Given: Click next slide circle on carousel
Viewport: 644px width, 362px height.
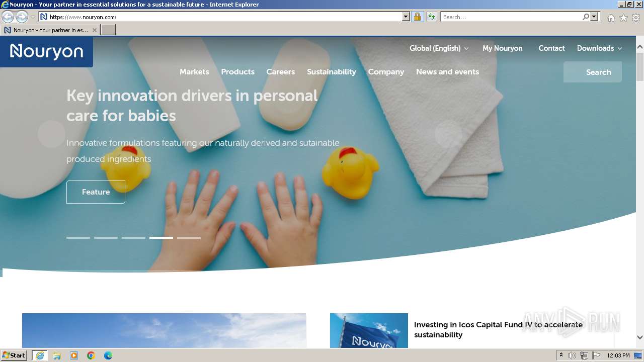Looking at the screenshot, I should [x=448, y=134].
